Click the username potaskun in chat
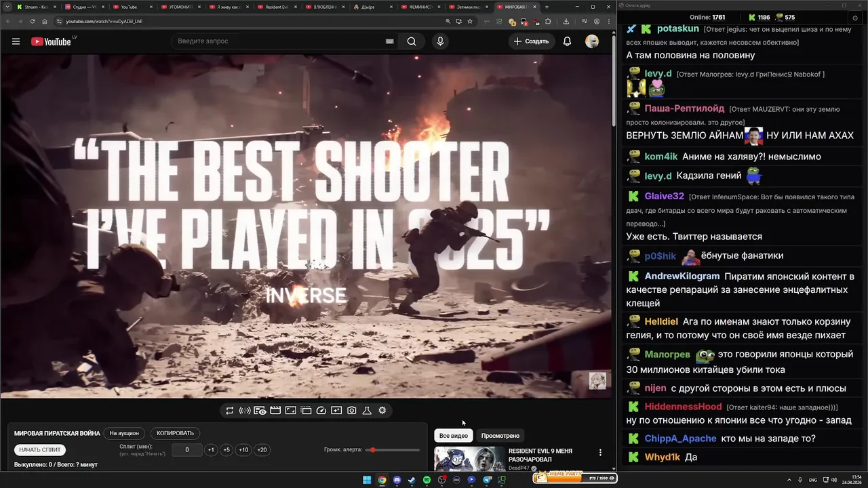The image size is (868, 488). (x=678, y=29)
